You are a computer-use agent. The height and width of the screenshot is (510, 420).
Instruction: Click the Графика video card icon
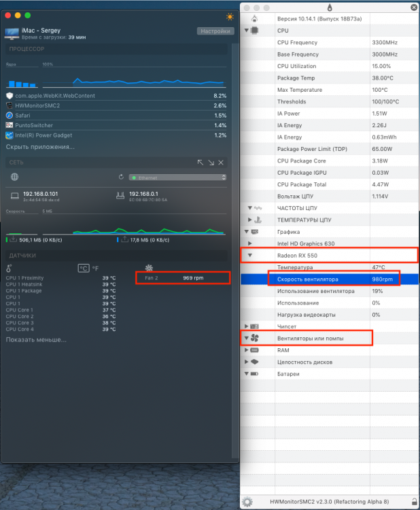[x=255, y=232]
